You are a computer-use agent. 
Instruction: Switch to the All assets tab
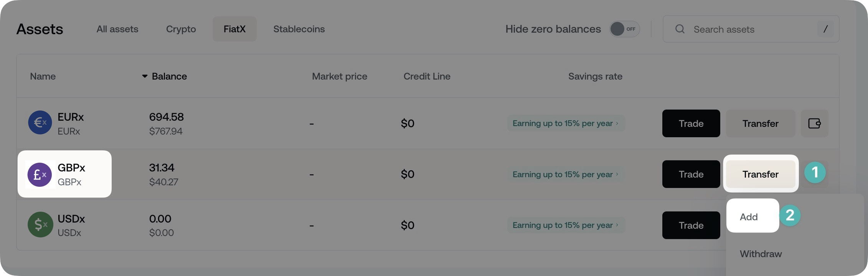[x=117, y=29]
